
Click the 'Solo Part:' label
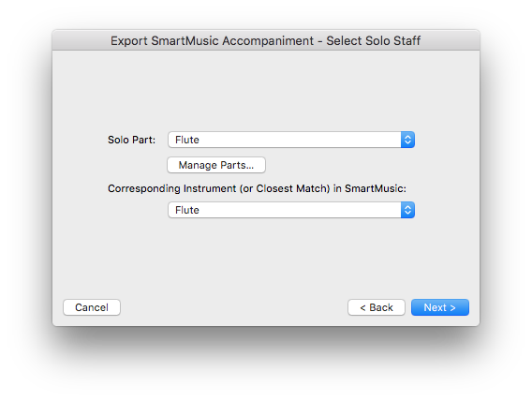click(x=132, y=140)
